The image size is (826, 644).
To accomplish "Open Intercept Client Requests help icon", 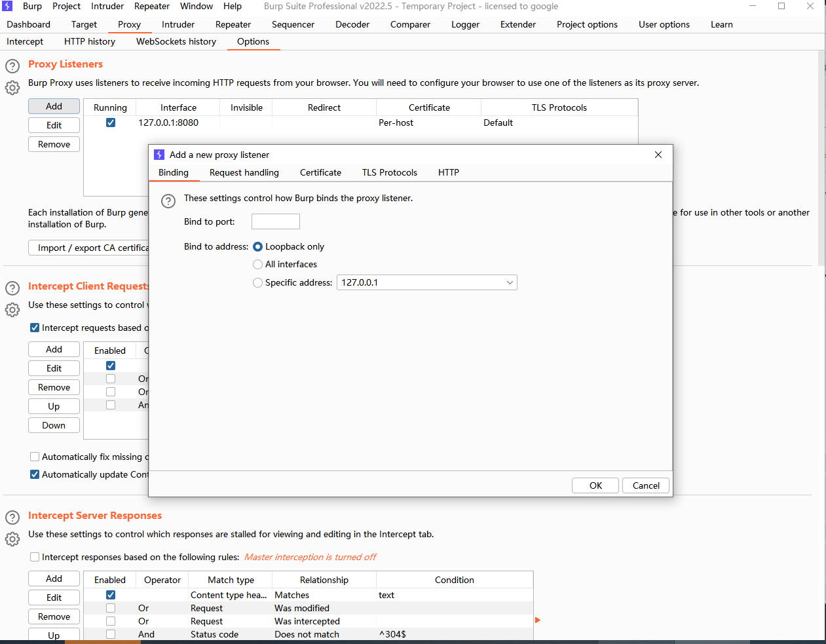I will (x=12, y=288).
